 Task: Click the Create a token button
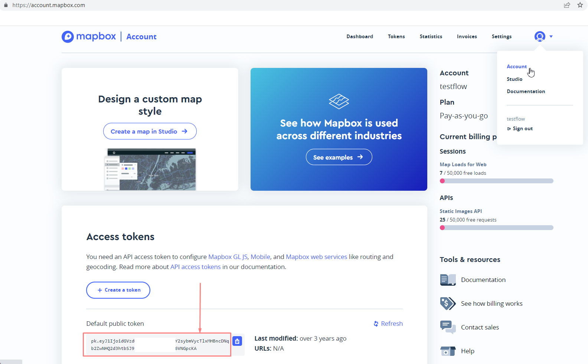[x=118, y=290]
